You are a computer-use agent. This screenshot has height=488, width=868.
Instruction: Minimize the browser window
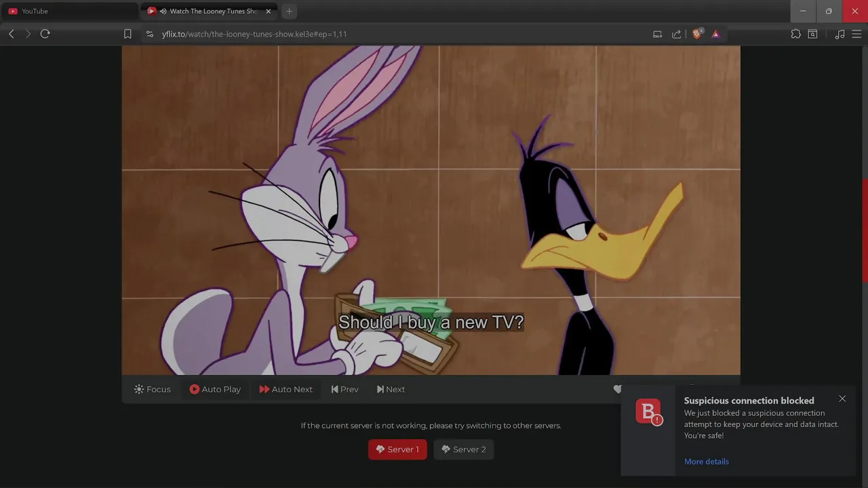point(803,11)
